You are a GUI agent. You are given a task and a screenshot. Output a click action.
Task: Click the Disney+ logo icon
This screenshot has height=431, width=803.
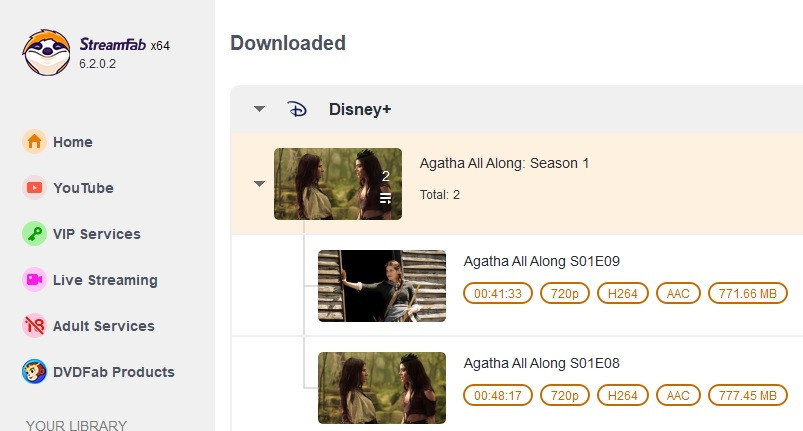click(297, 109)
